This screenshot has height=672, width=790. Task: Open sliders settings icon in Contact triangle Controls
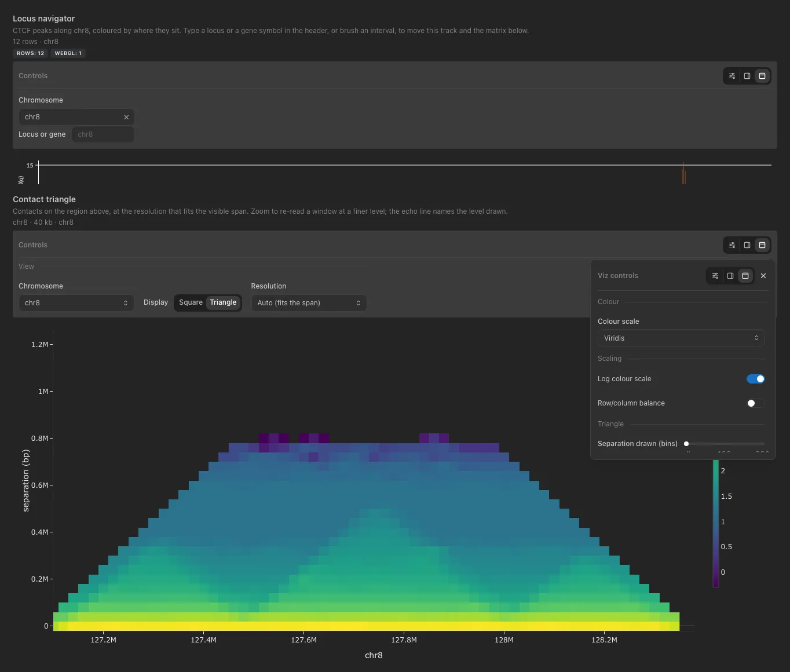[732, 245]
